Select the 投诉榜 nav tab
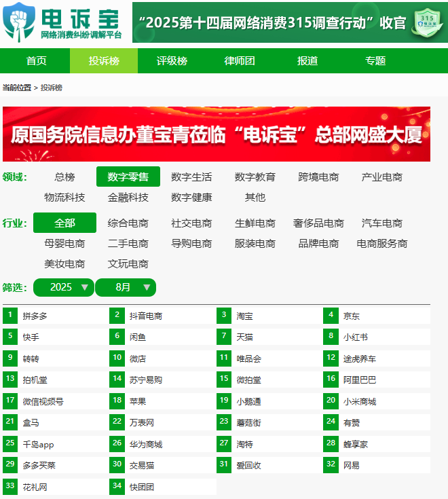This screenshot has height=499, width=448. [x=104, y=61]
